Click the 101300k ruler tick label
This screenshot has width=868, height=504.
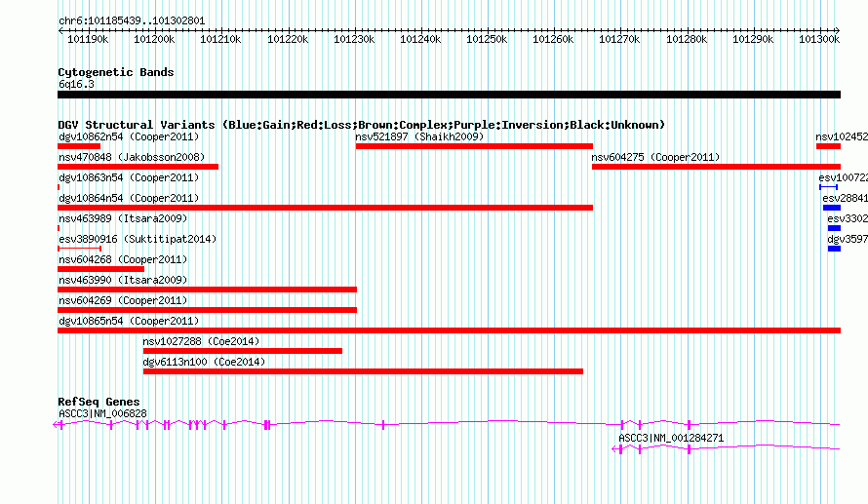(x=819, y=39)
